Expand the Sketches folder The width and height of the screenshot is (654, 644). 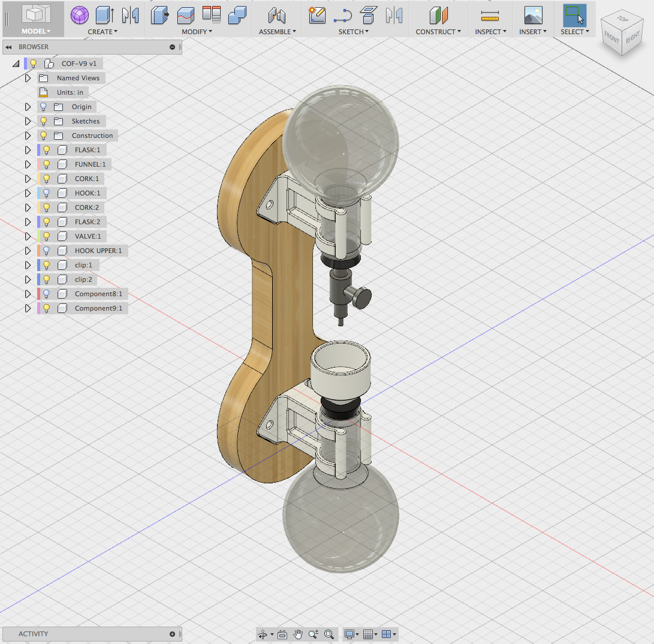28,121
